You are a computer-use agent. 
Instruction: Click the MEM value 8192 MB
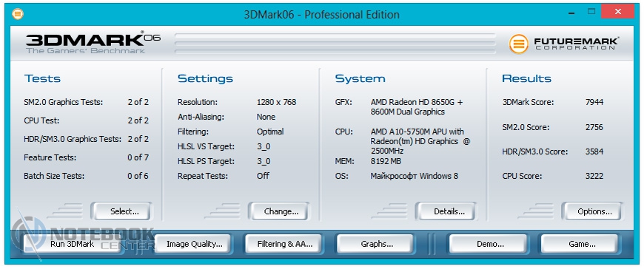(x=386, y=161)
